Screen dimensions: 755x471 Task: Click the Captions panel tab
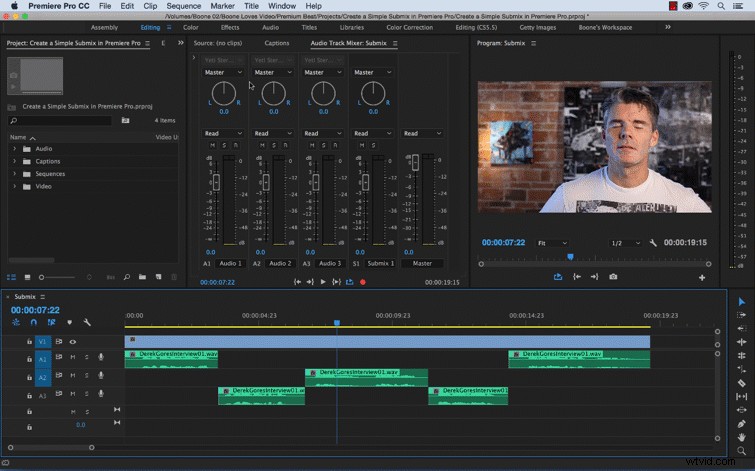click(277, 43)
